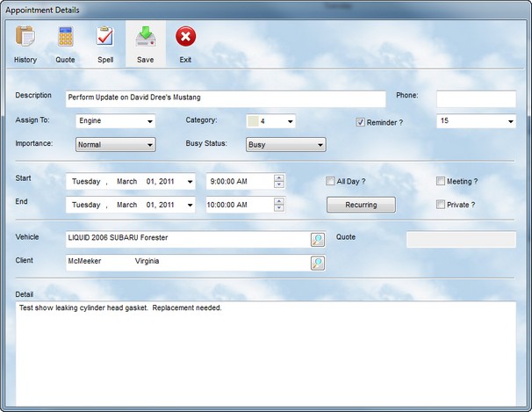The height and width of the screenshot is (412, 532).
Task: Click the Client lookup magnifier icon
Action: (317, 263)
